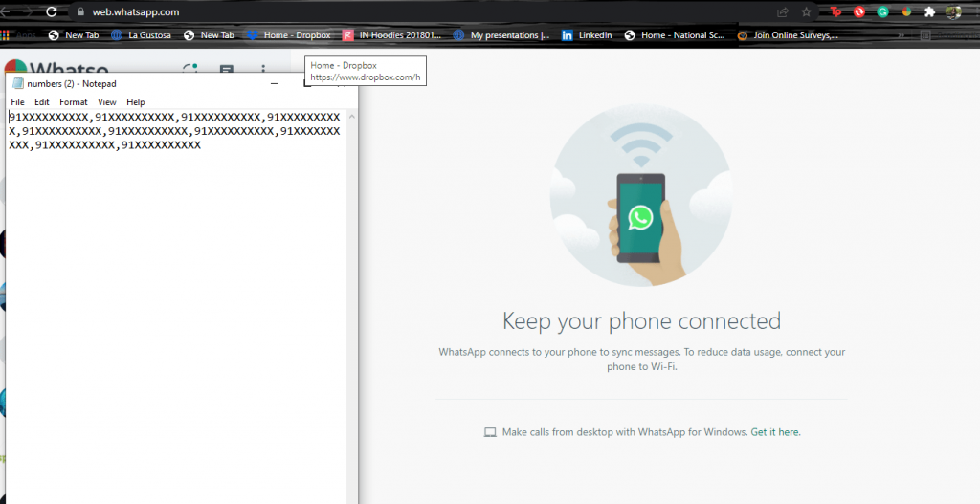Reload the WhatsApp Web page

coord(52,11)
